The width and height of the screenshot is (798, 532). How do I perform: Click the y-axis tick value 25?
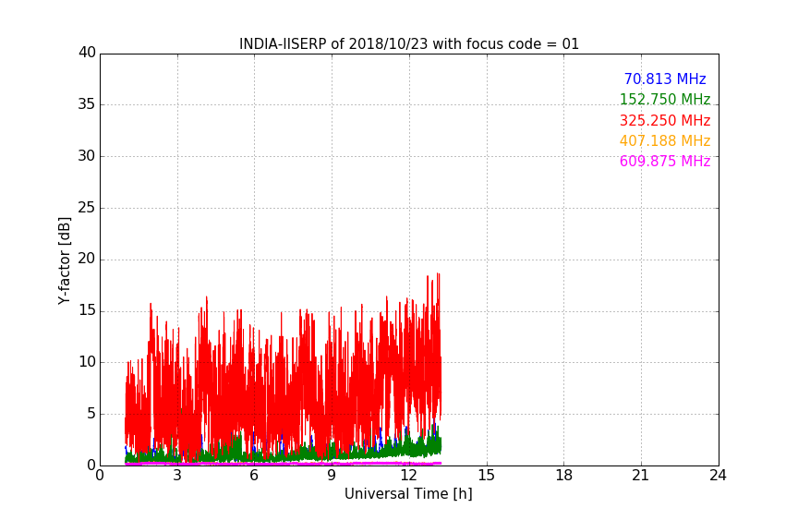87,207
